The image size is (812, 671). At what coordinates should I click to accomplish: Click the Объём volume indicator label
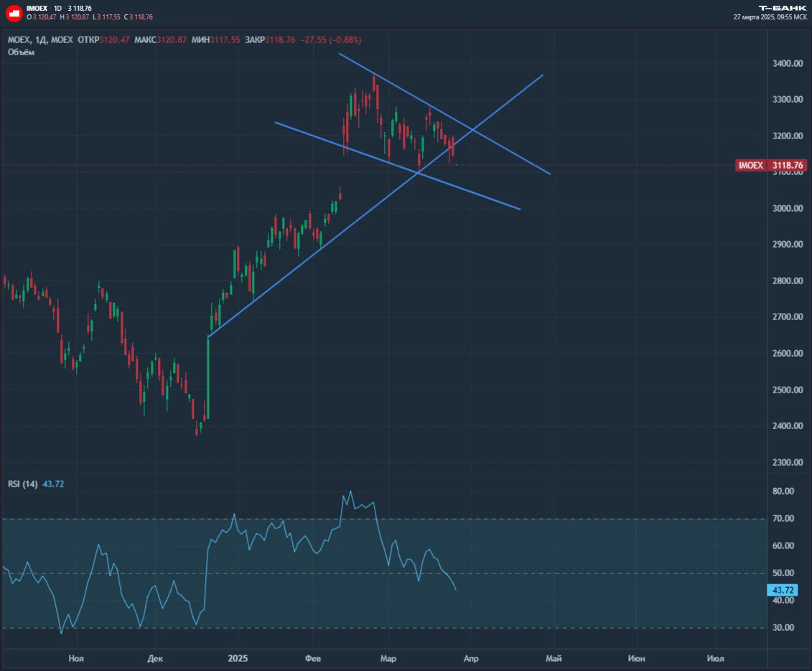22,52
